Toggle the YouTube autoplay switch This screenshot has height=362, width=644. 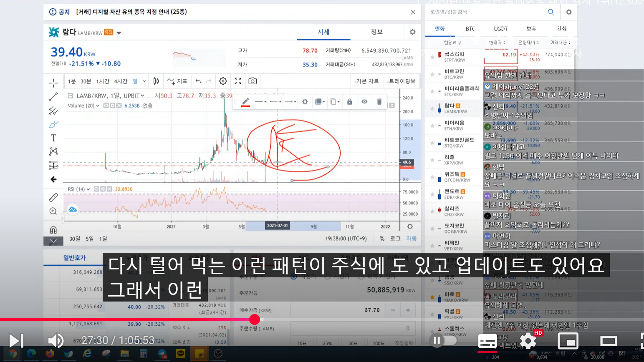(x=443, y=341)
